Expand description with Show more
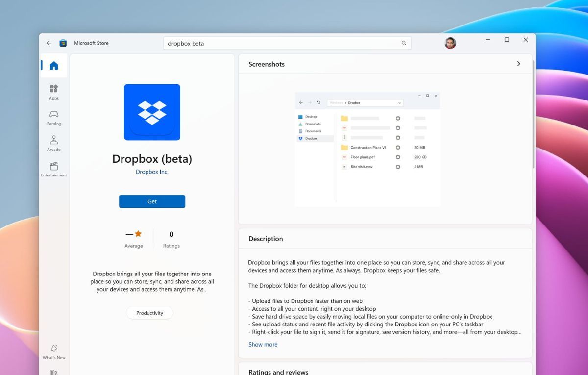 tap(263, 345)
